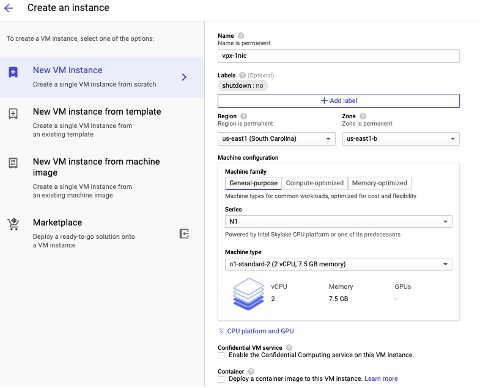
Task: Click the New VM instance from template icon
Action: [13, 114]
